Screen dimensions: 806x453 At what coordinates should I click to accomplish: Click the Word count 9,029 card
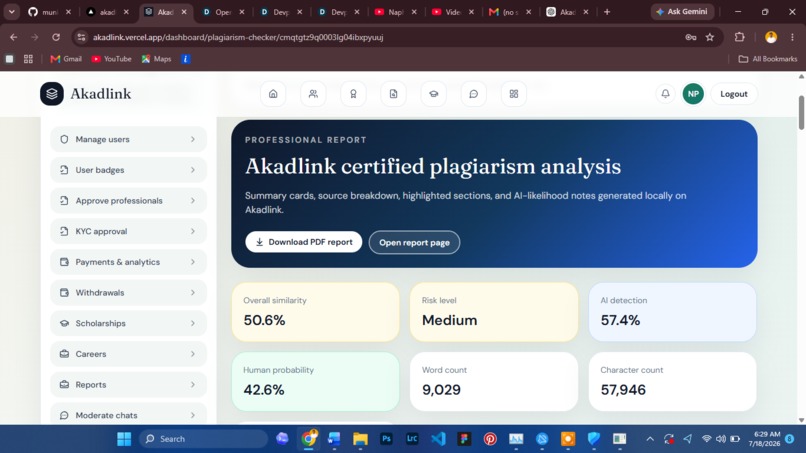(494, 382)
